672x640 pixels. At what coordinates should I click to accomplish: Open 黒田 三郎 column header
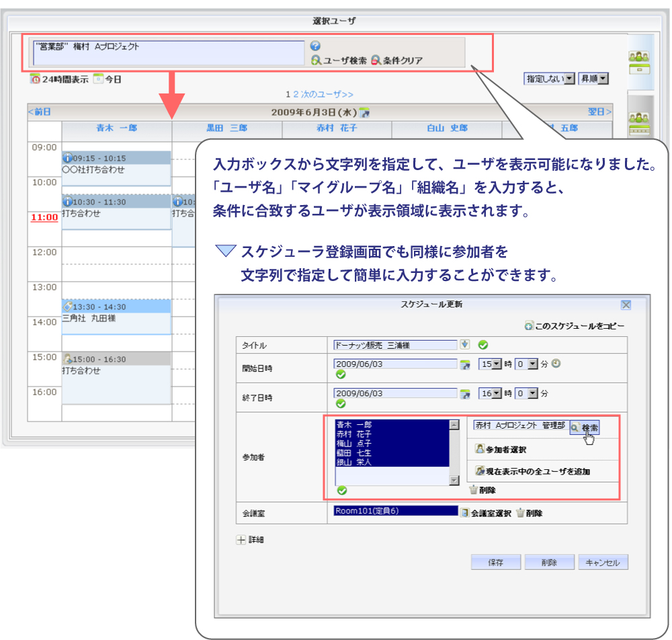coord(226,128)
